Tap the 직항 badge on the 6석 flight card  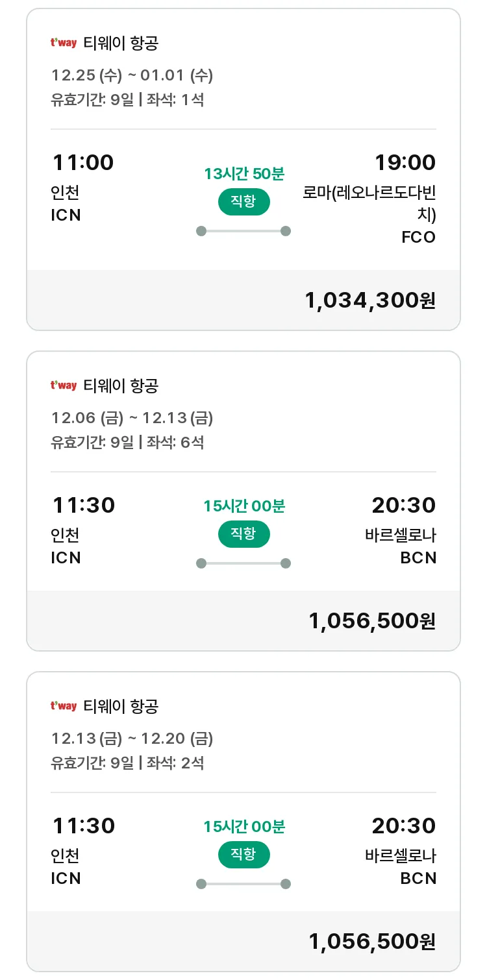point(243,534)
